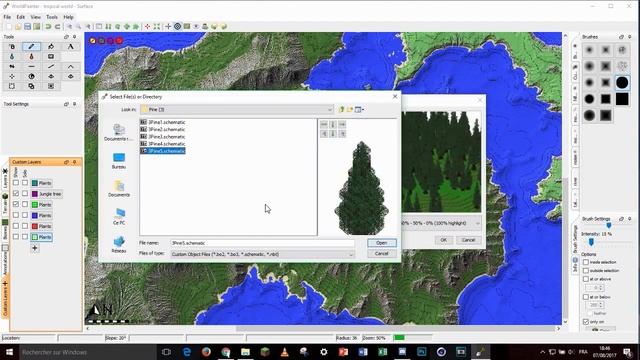This screenshot has height=360, width=640.
Task: Enable the outside selection option
Action: [x=586, y=271]
